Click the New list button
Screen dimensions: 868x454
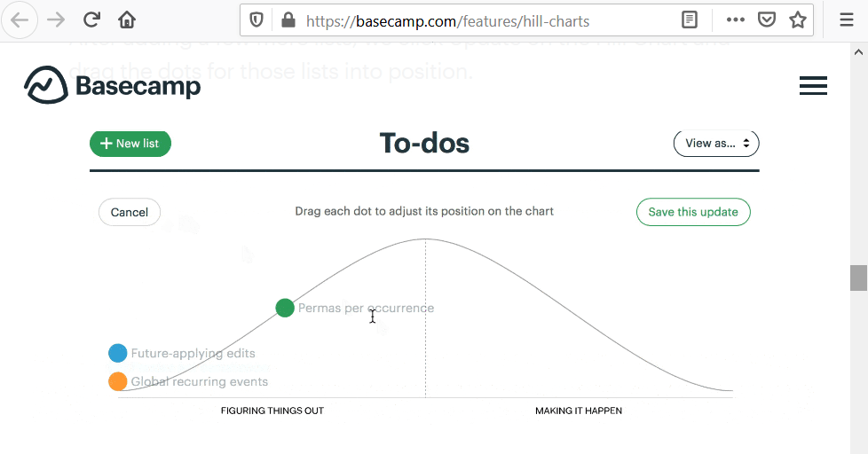click(130, 143)
